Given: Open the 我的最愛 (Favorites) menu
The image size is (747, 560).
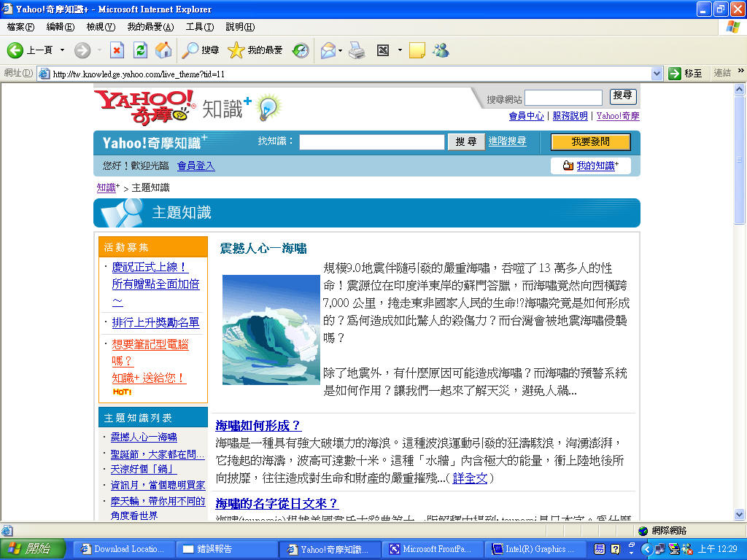Looking at the screenshot, I should [x=150, y=27].
